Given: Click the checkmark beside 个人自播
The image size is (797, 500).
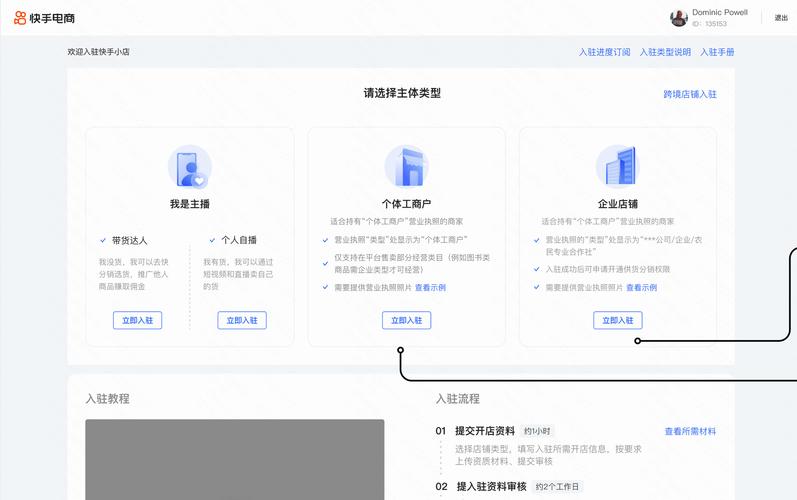Looking at the screenshot, I should (212, 240).
